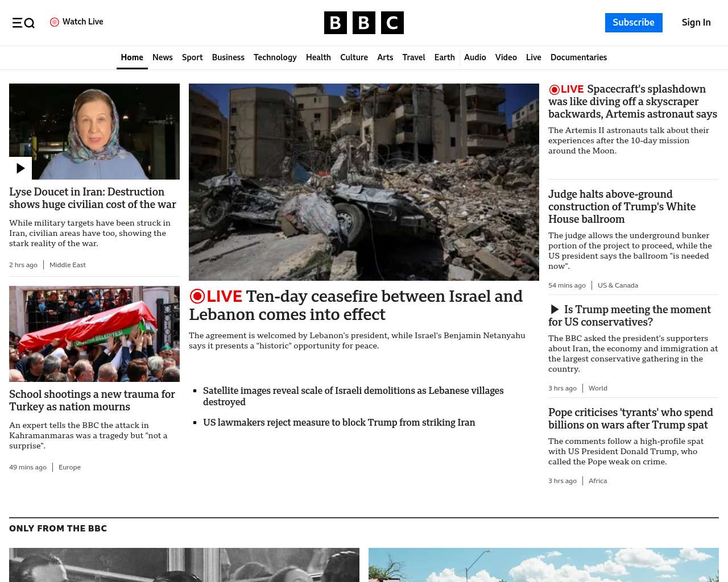Open the Lyse Doucet video thumbnail
Screen dimensions: 728x582
click(94, 131)
